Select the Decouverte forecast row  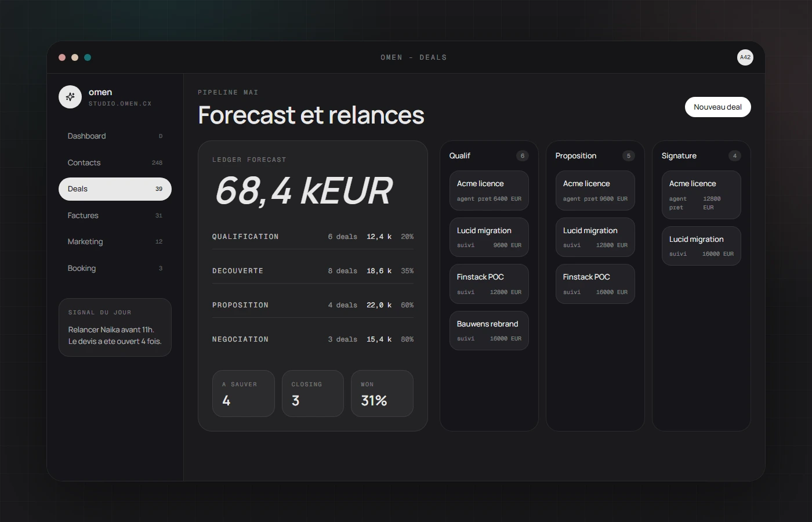(313, 271)
